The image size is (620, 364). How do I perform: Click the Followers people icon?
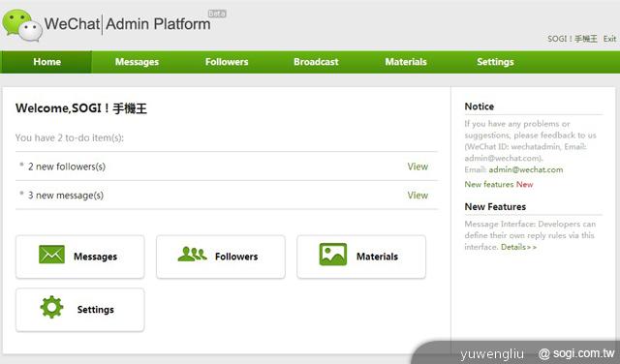pyautogui.click(x=192, y=255)
